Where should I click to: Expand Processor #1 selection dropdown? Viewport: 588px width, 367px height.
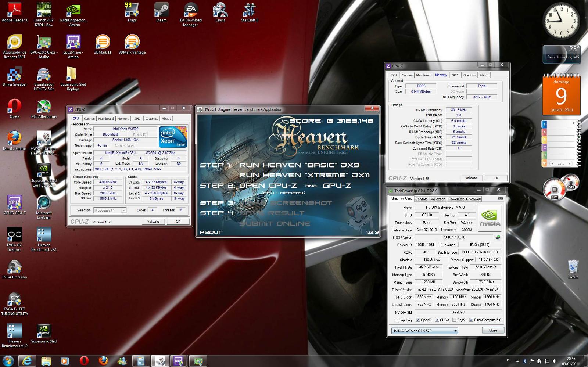[x=123, y=211]
